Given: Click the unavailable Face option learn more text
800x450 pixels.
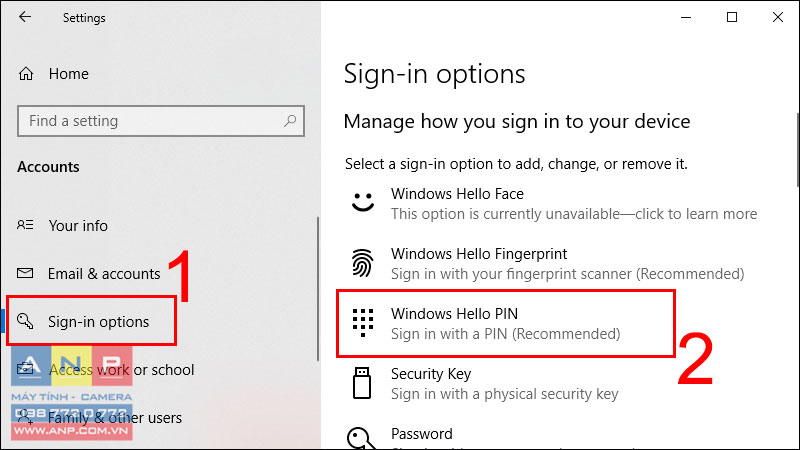Looking at the screenshot, I should pos(574,214).
